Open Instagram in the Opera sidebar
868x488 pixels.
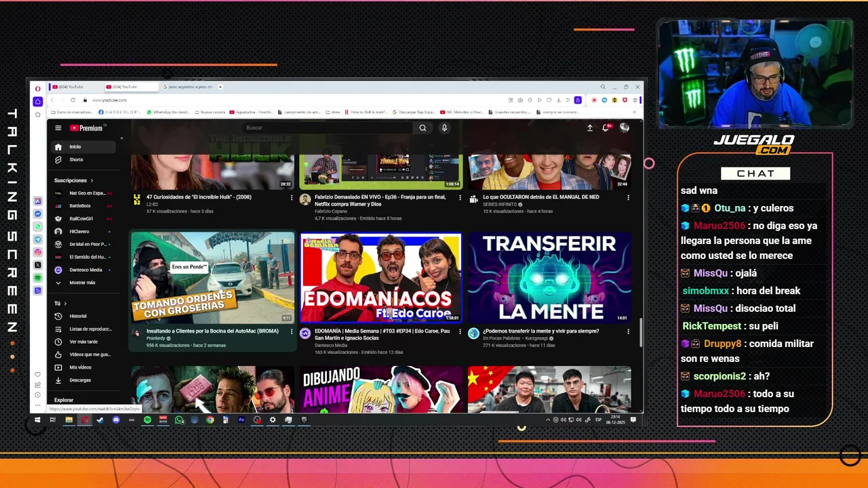coord(38,252)
